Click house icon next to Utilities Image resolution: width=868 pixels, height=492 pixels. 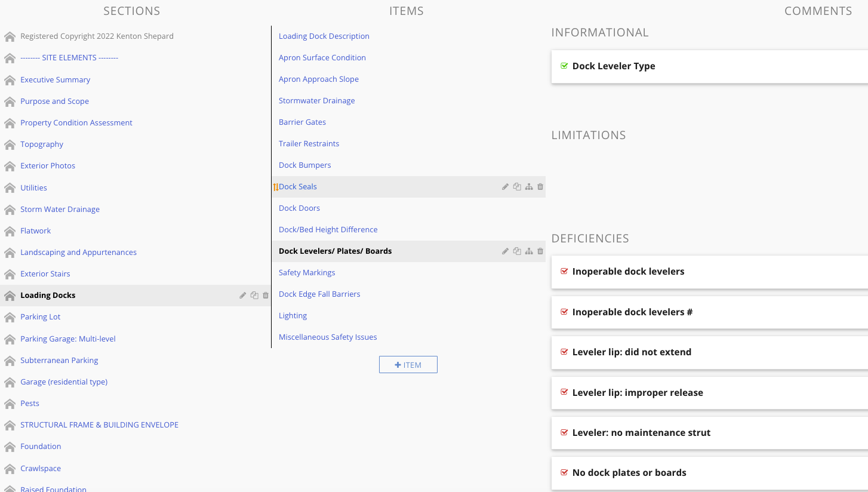click(10, 188)
